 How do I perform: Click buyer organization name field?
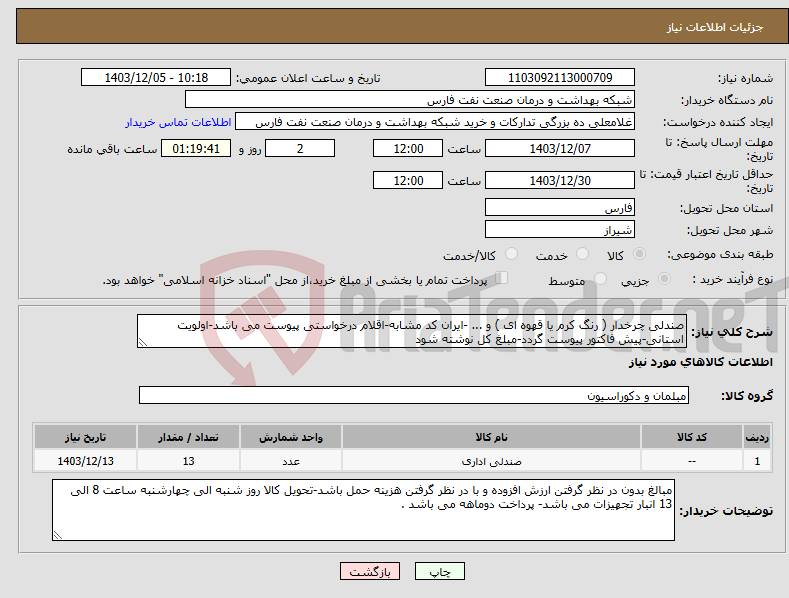pos(410,100)
